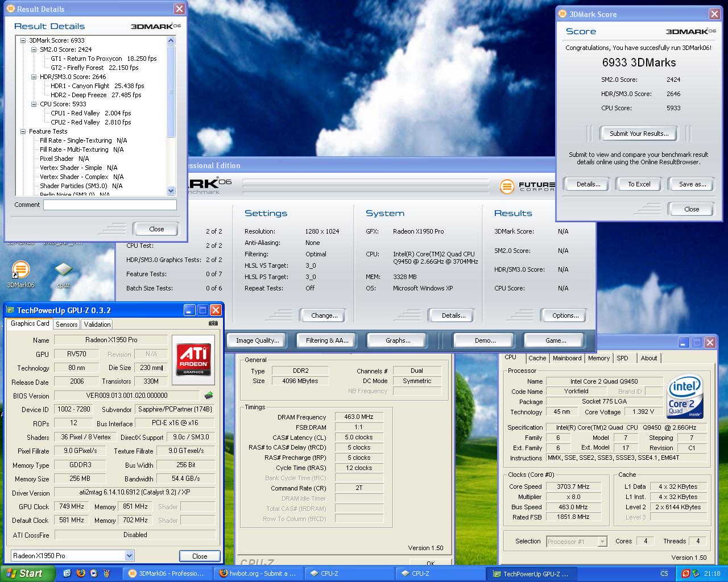Select 'CPU1 - Red Valley 2.004 fps' row
Viewport: 728px width, 582px height.
91,113
